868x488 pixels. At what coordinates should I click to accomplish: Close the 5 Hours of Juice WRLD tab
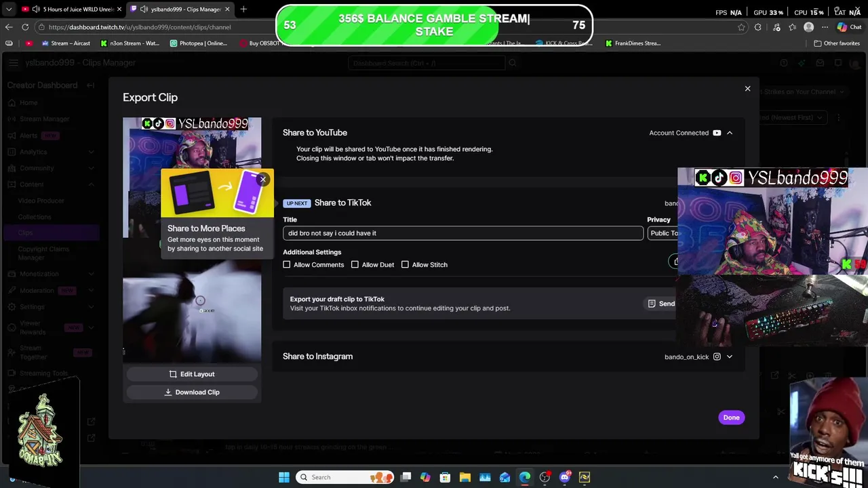(119, 9)
